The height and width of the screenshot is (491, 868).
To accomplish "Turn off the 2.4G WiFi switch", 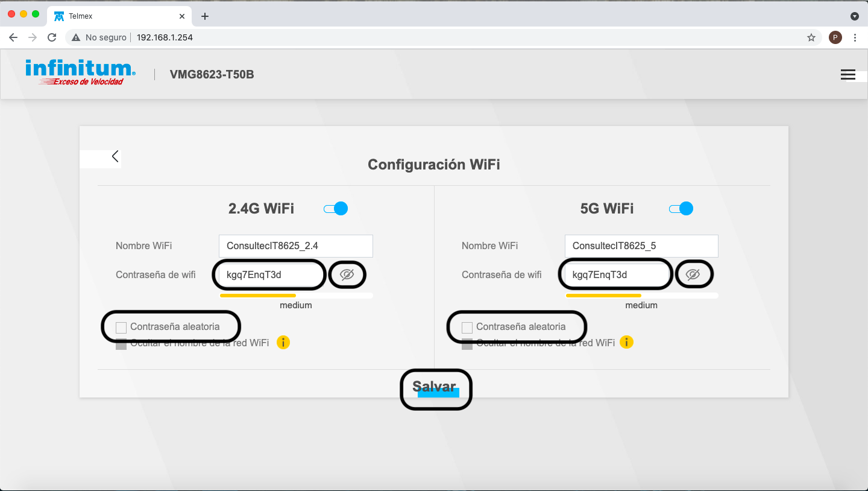I will (336, 209).
